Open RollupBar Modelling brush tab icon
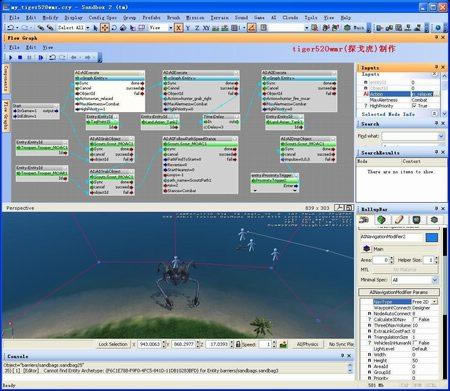Image resolution: width=450 pixels, height=391 pixels. click(399, 219)
